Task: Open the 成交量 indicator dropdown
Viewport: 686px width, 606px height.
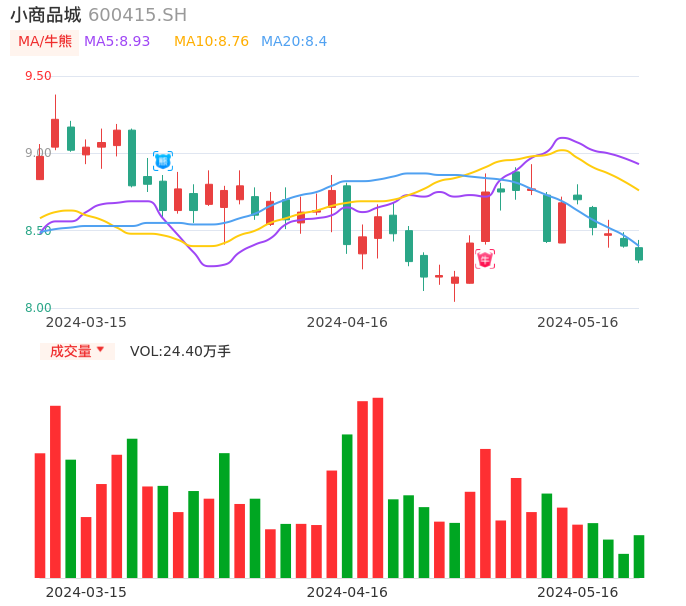Action: [x=77, y=351]
